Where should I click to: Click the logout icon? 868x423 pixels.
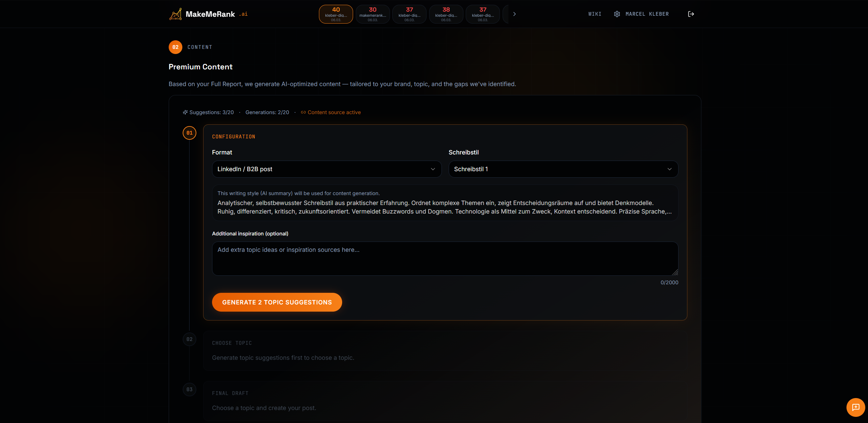(691, 14)
